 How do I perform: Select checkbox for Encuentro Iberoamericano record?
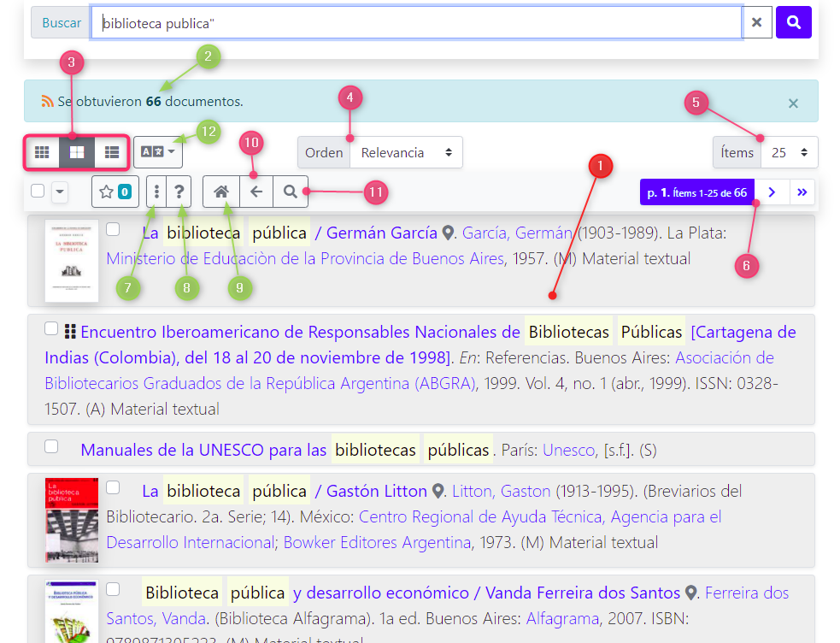[51, 328]
